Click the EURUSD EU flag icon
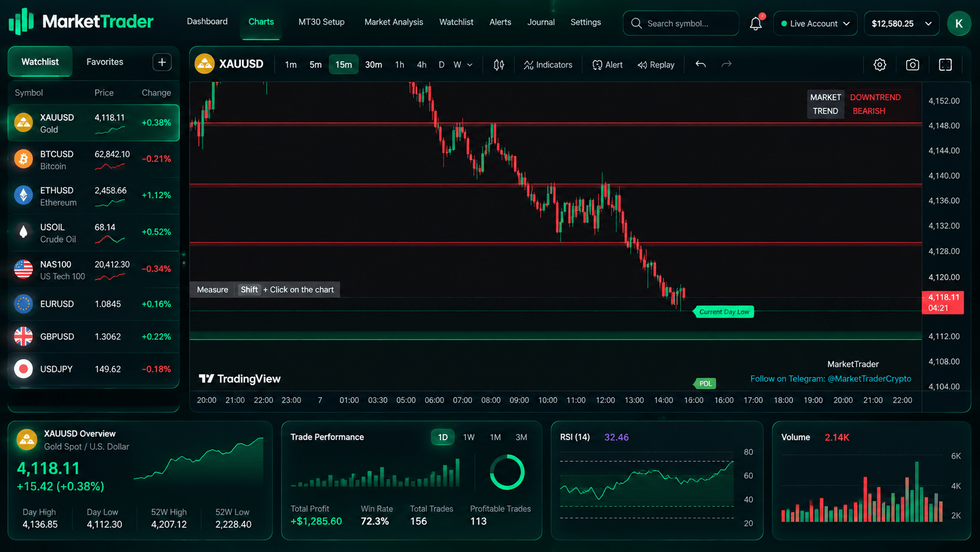980x552 pixels. coord(23,304)
